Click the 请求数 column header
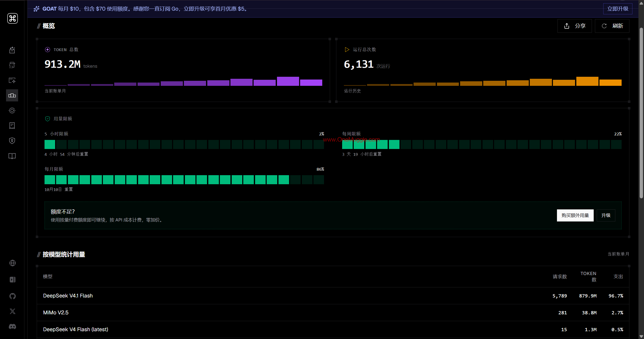 point(560,277)
